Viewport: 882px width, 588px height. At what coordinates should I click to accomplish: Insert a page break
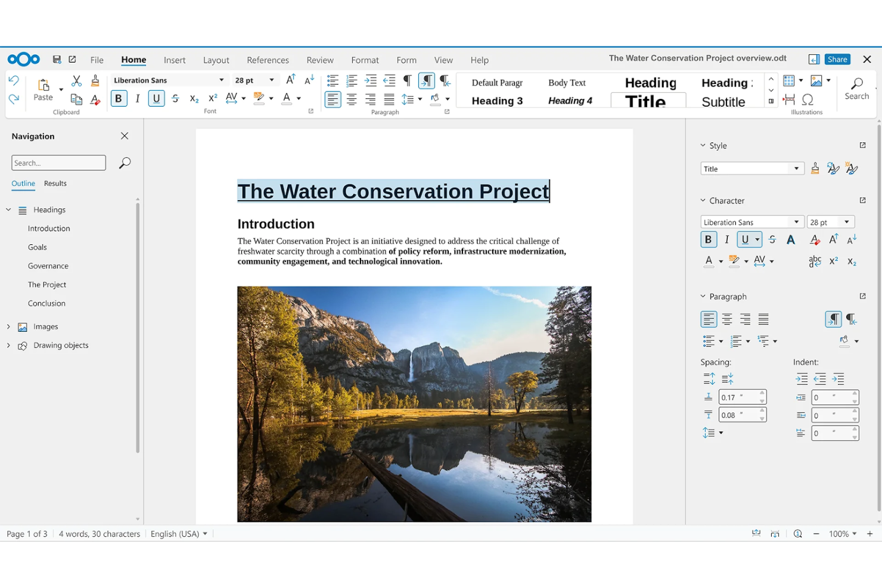[788, 100]
